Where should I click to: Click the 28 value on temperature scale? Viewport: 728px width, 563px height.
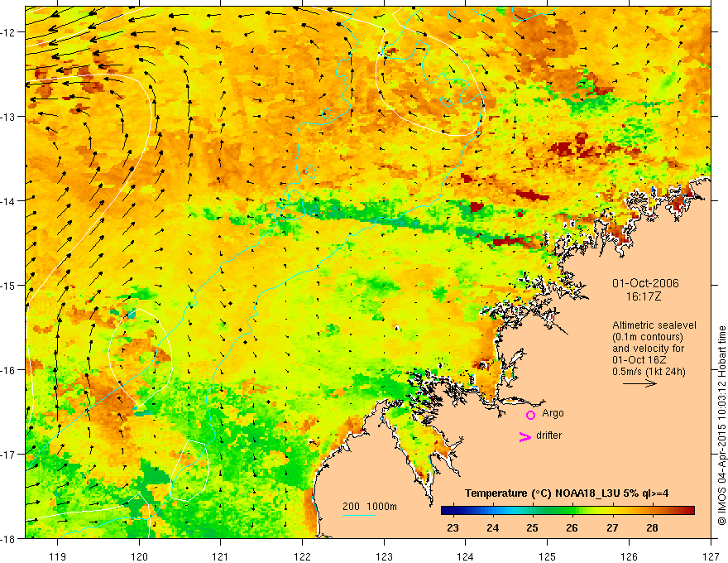click(653, 527)
